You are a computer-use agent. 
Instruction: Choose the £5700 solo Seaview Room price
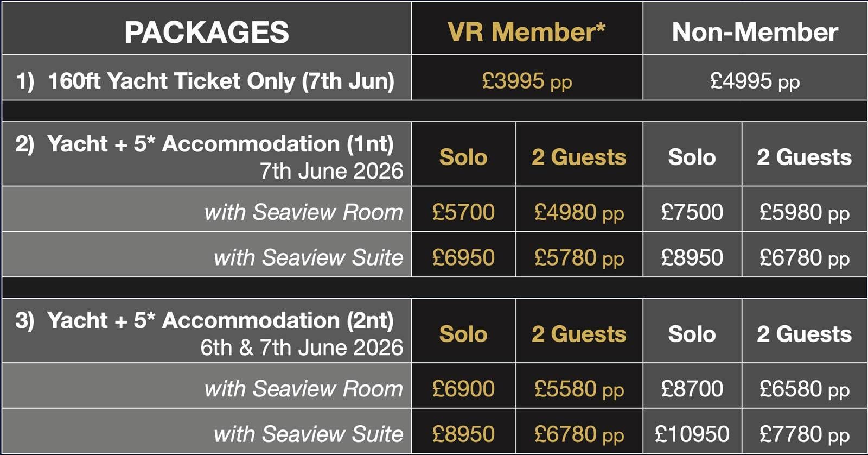tap(463, 212)
